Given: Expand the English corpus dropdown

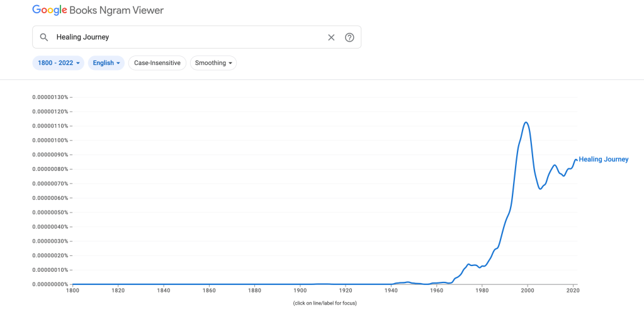Looking at the screenshot, I should (x=106, y=63).
